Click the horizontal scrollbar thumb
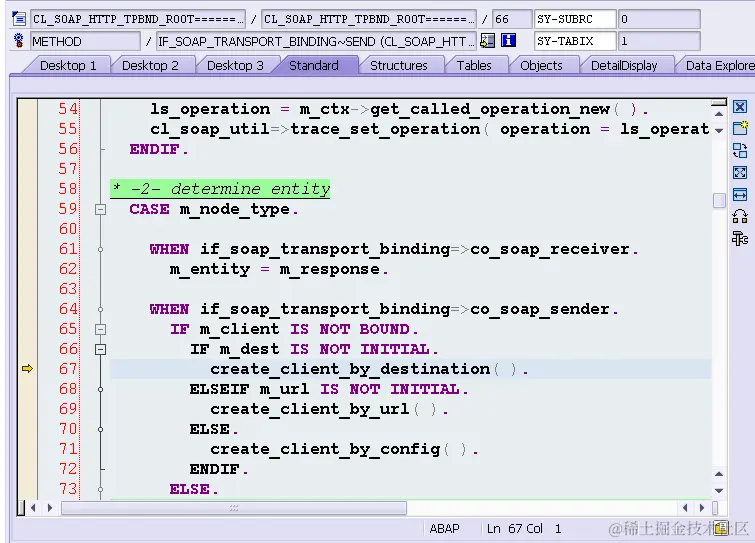This screenshot has width=755, height=543. click(234, 508)
